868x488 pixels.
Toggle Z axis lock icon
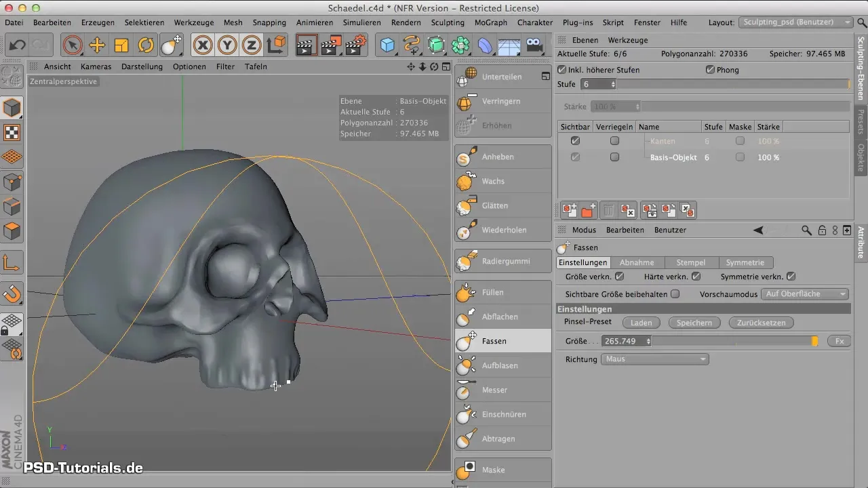tap(252, 45)
